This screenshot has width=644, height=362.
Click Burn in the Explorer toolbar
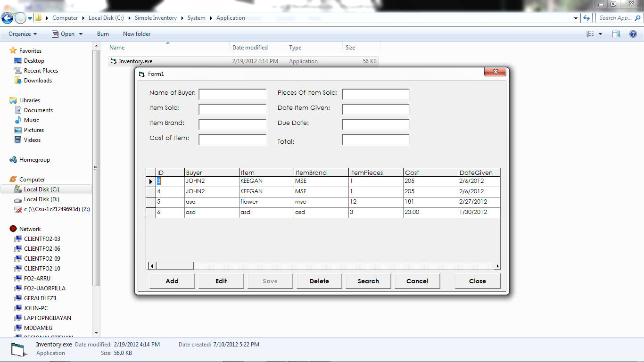pos(103,34)
